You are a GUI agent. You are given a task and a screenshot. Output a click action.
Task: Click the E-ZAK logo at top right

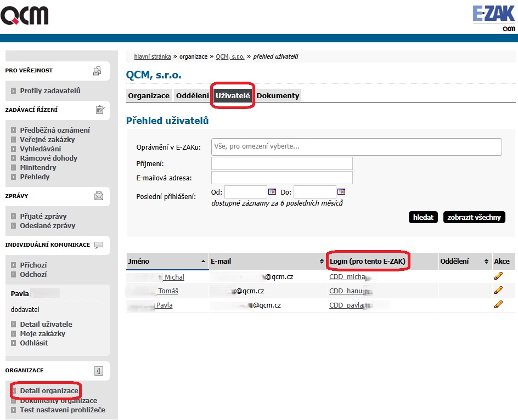[493, 17]
